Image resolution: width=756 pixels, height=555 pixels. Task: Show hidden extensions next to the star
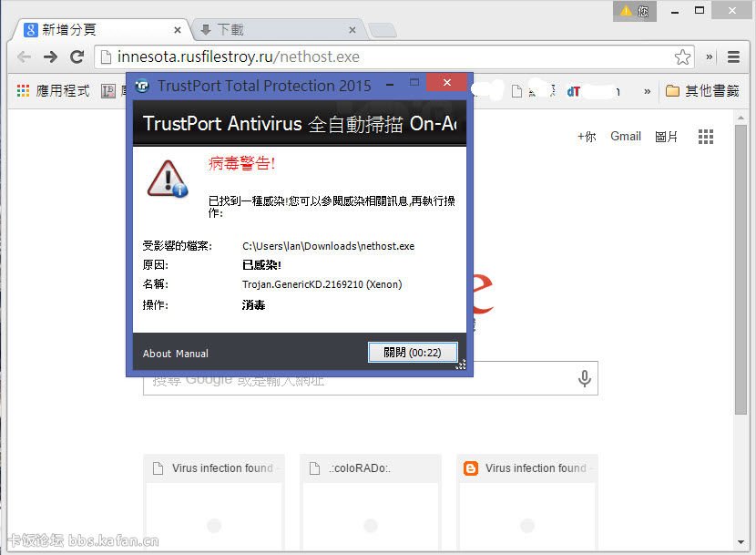click(710, 57)
